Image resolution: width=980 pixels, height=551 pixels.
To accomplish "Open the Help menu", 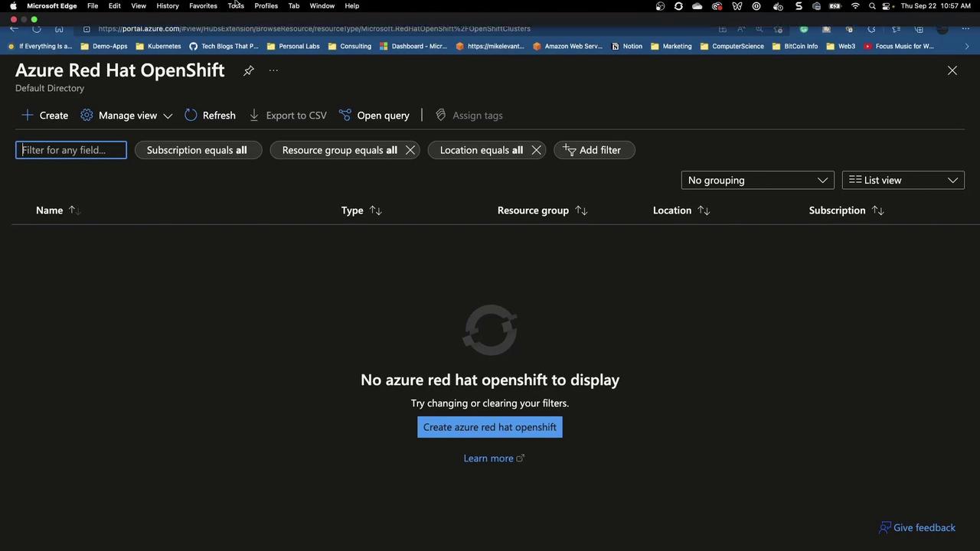I will pyautogui.click(x=352, y=6).
